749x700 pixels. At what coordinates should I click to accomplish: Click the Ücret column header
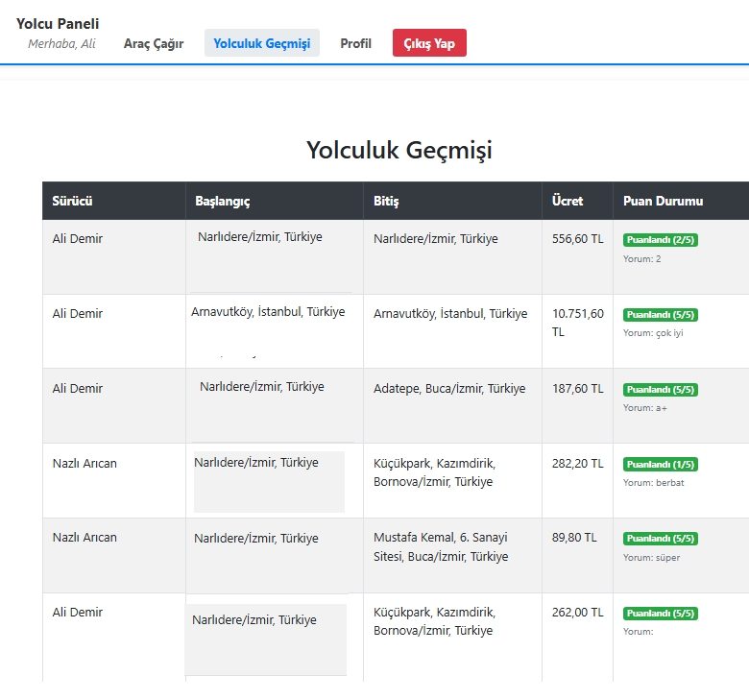coord(568,202)
